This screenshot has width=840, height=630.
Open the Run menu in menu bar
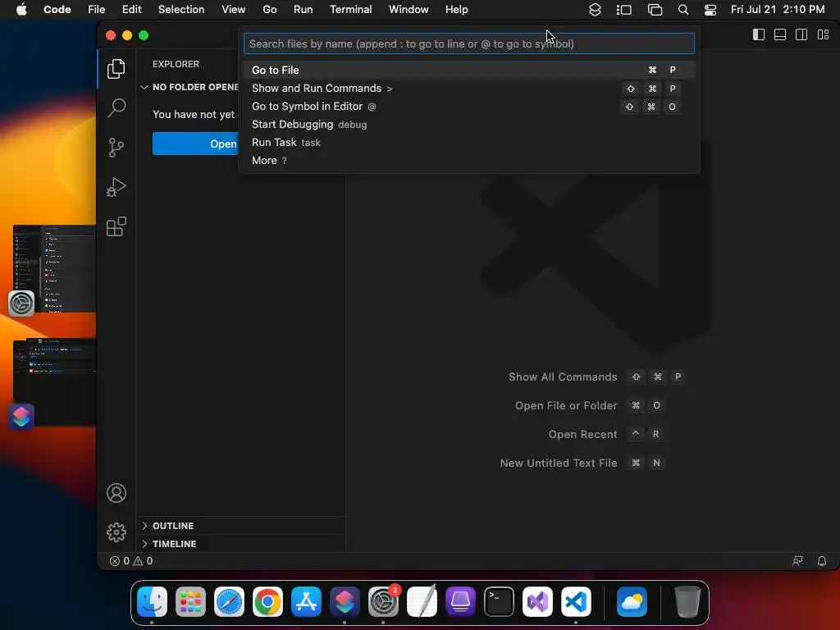[x=303, y=10]
